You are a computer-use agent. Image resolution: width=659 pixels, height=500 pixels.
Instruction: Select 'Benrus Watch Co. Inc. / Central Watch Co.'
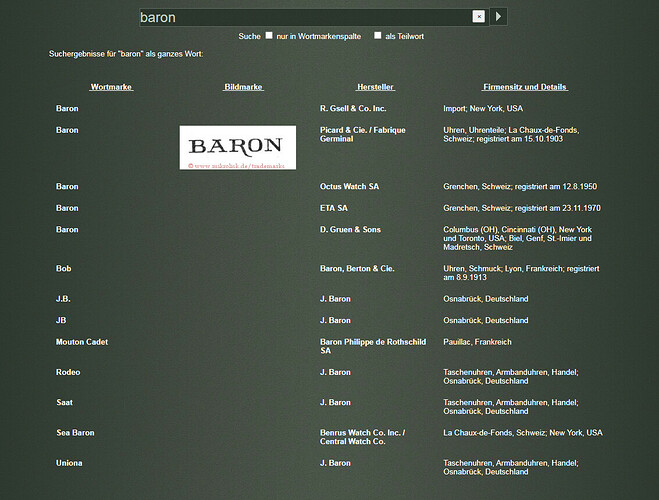point(362,437)
